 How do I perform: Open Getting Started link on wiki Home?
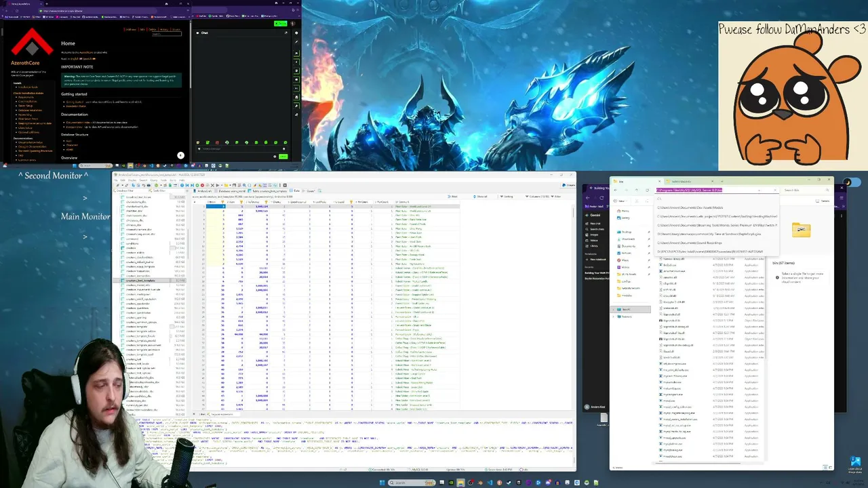pos(75,102)
